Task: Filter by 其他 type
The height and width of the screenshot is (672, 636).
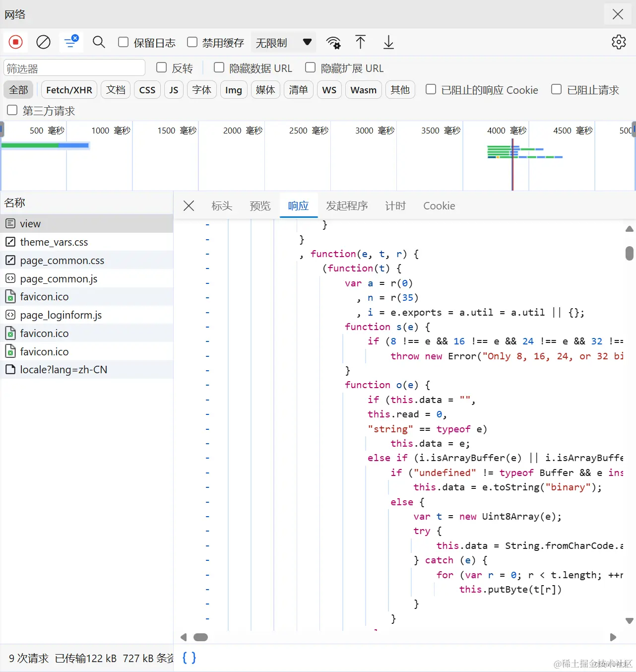Action: (x=400, y=90)
